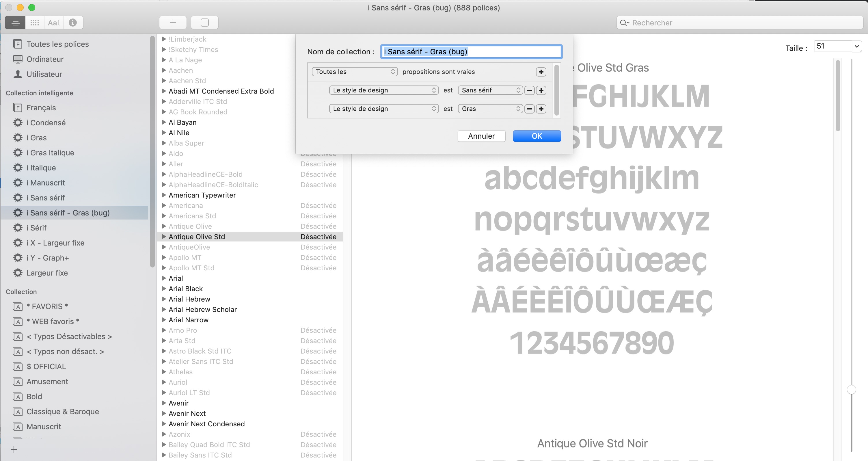Switch to grid repertoire view icon
This screenshot has width=868, height=461.
click(x=34, y=23)
